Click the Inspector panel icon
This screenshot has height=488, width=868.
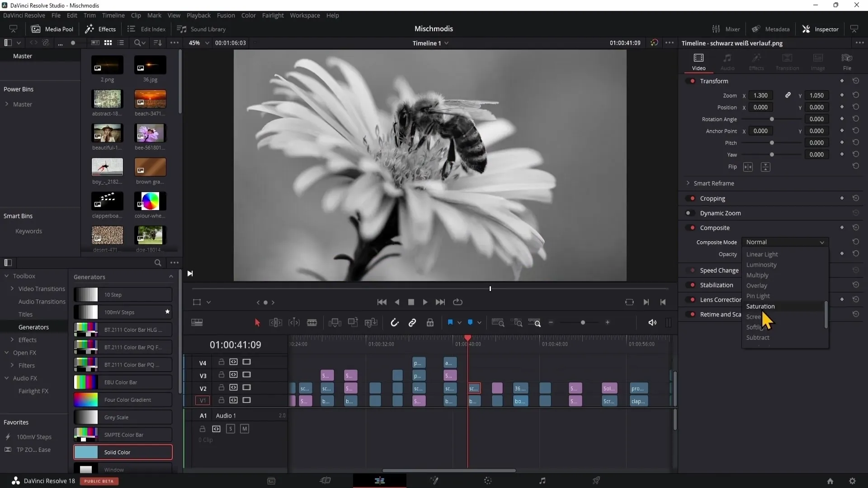click(x=807, y=28)
